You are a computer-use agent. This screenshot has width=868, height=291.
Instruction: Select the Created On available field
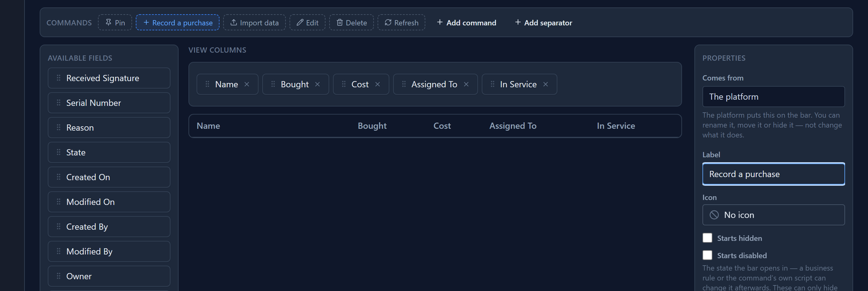[109, 177]
